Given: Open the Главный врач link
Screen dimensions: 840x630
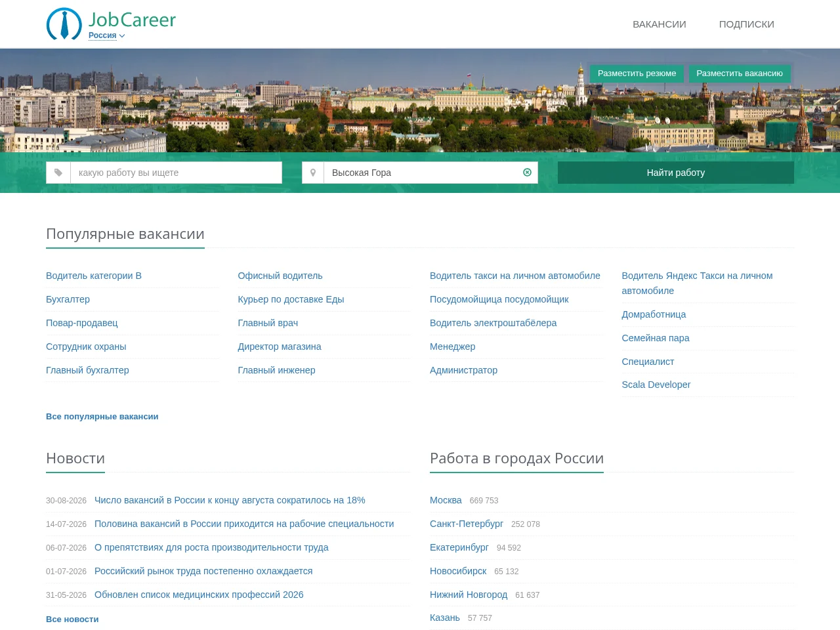Looking at the screenshot, I should [x=268, y=323].
